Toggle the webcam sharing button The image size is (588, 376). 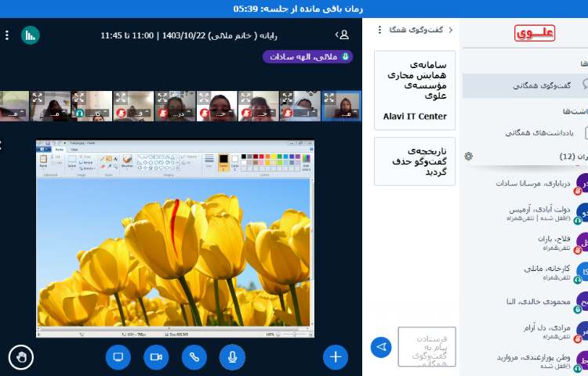click(x=156, y=357)
